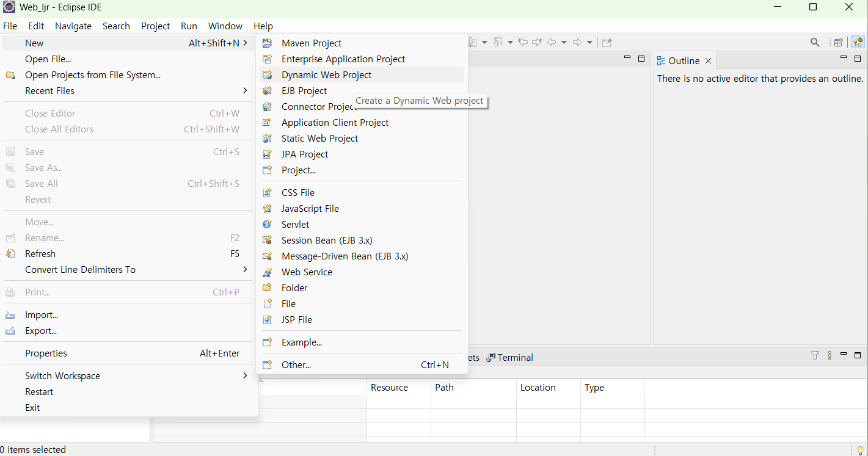Choose Restart in File menu

(128, 391)
